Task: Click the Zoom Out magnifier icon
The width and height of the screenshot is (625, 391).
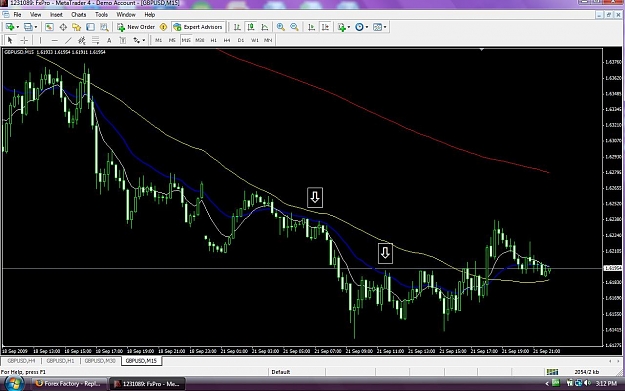Action: click(294, 27)
